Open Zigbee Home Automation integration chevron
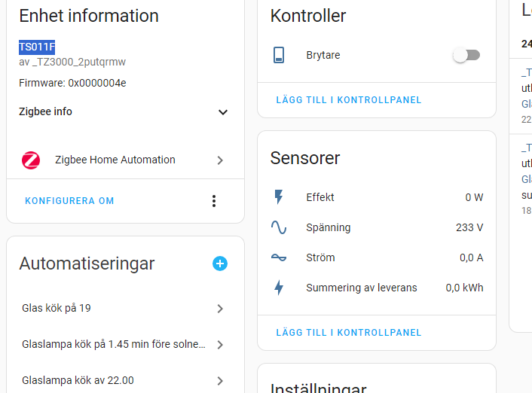Viewport: 532px width, 393px height. pos(220,160)
